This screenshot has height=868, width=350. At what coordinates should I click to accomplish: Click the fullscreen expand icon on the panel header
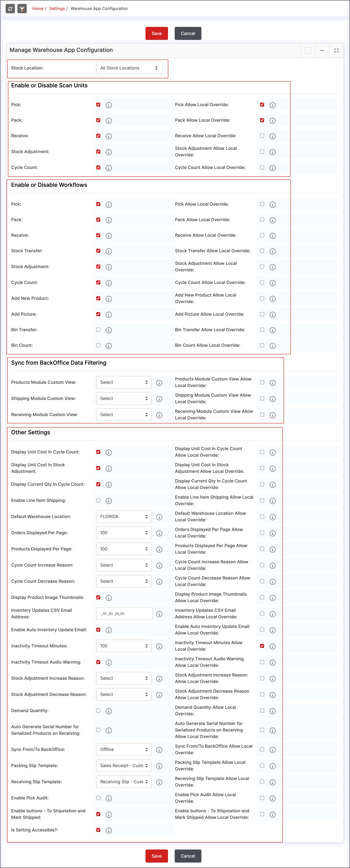tap(336, 51)
